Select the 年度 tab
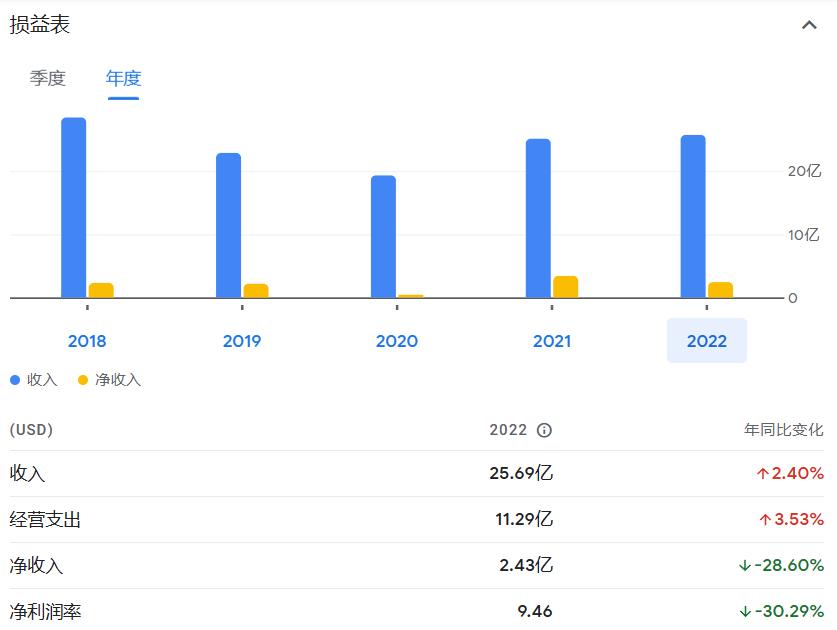The image size is (837, 630). [123, 78]
